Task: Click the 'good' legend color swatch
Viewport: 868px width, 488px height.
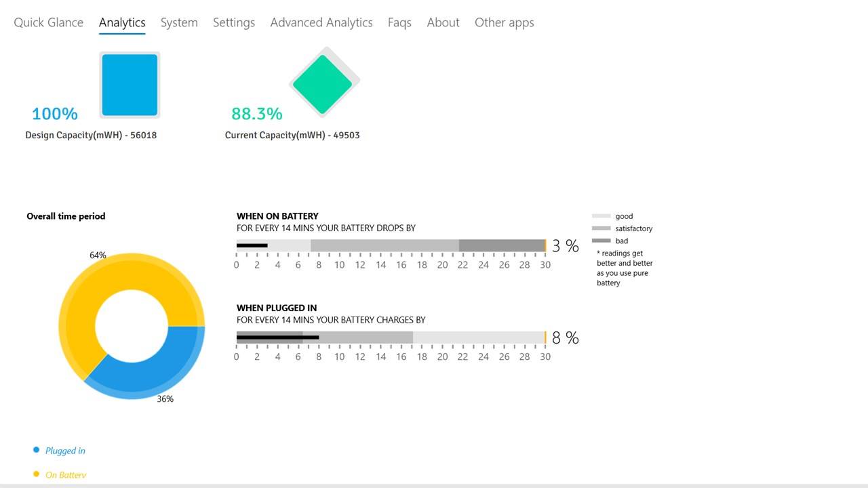Action: (601, 216)
